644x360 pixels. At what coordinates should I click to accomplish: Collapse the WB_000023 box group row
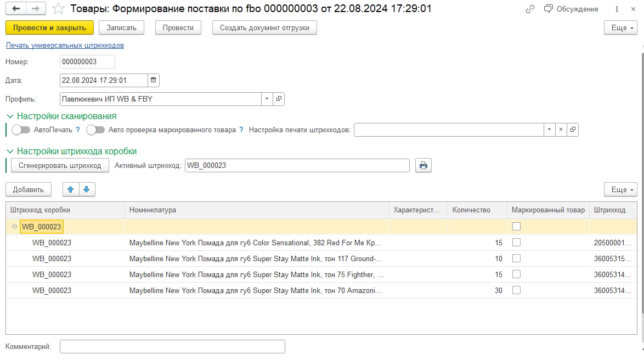pos(14,227)
